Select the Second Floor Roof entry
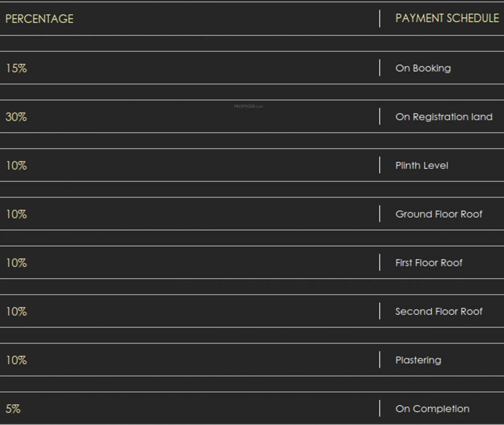The width and height of the screenshot is (504, 425). 439,312
